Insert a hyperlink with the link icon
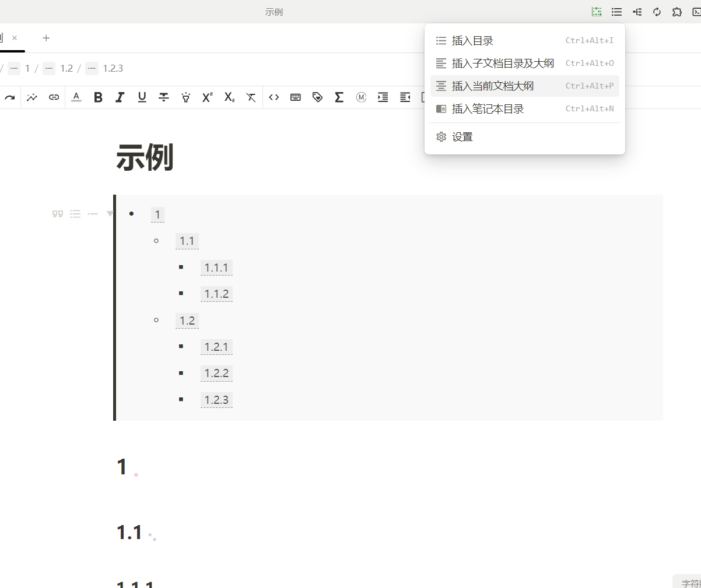The height and width of the screenshot is (588, 701). [x=54, y=97]
